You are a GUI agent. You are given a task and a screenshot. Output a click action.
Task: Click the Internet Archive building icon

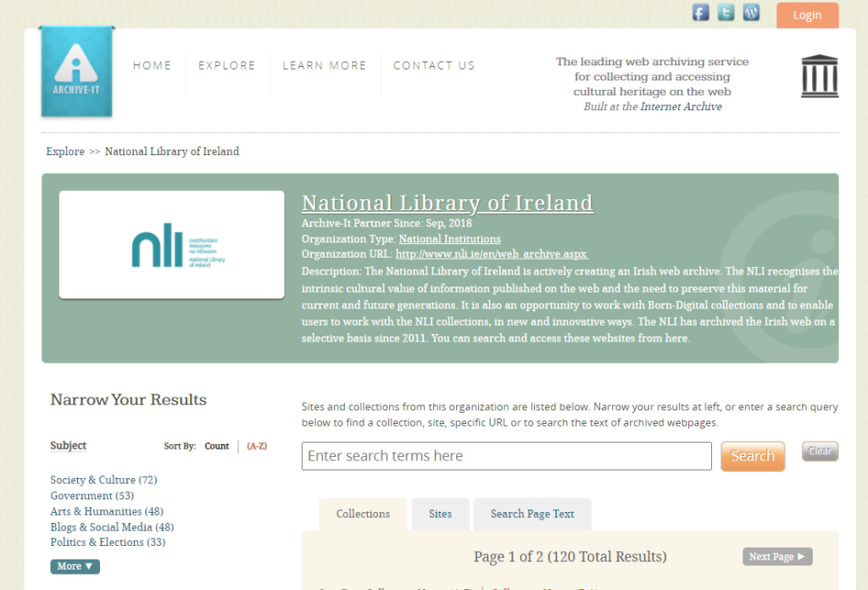pyautogui.click(x=819, y=76)
